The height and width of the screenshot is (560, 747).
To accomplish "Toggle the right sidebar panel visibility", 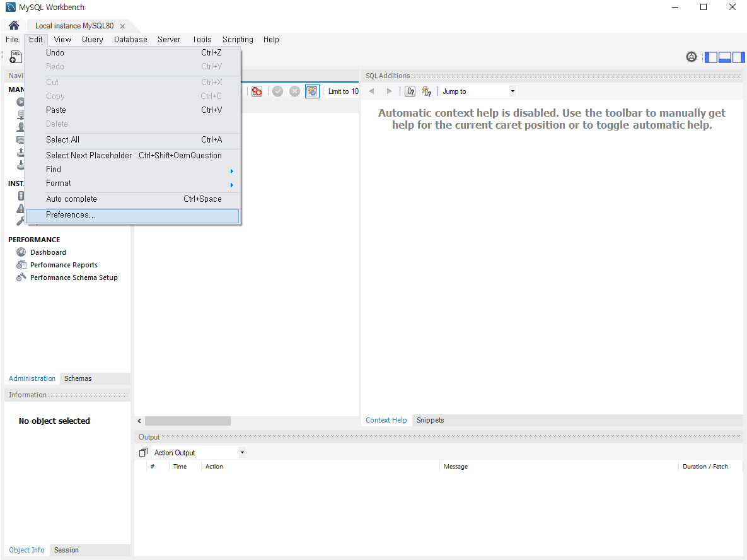I will point(738,57).
